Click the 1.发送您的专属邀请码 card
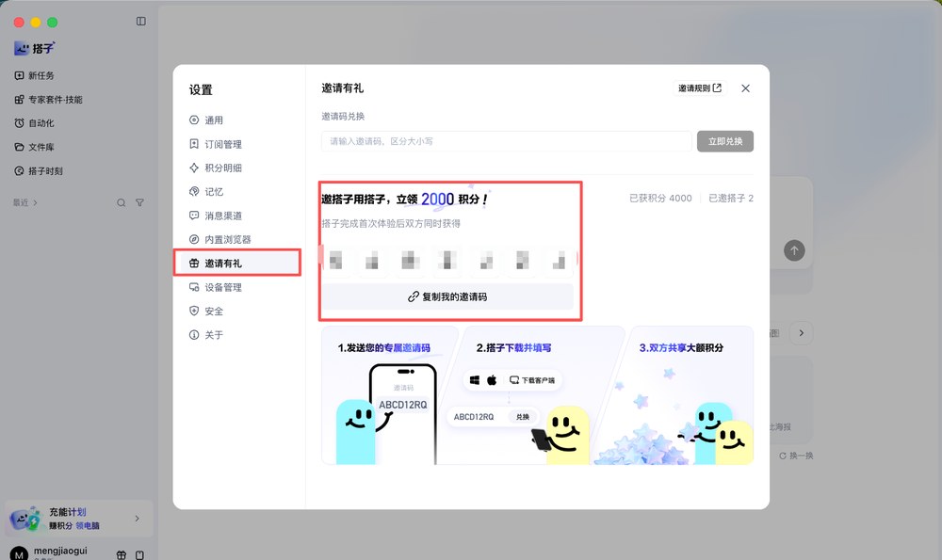The width and height of the screenshot is (942, 560). [x=389, y=395]
